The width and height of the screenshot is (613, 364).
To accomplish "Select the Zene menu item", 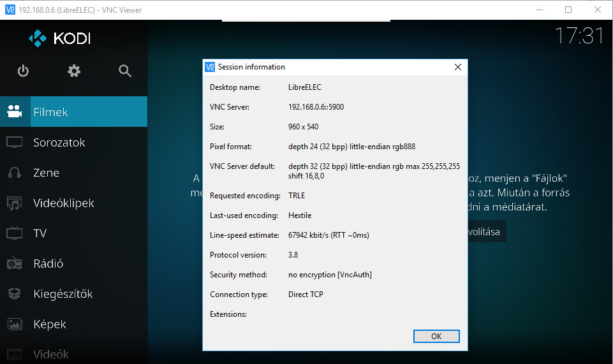I will [73, 172].
